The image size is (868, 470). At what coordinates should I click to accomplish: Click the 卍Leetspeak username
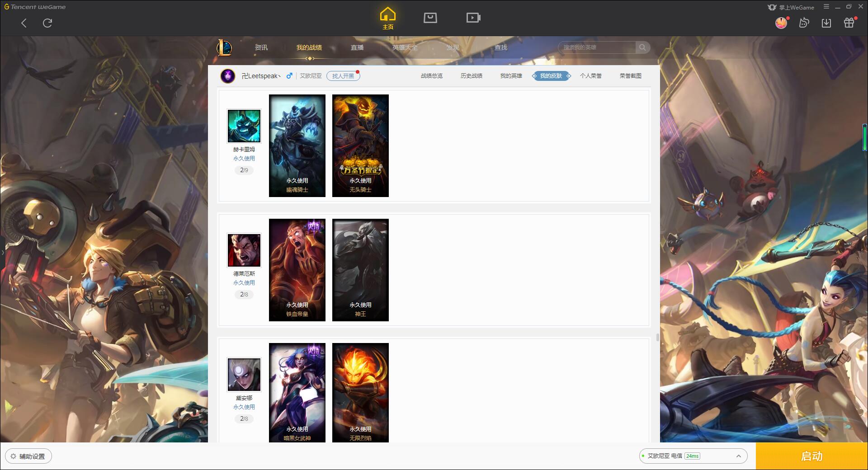(261, 76)
